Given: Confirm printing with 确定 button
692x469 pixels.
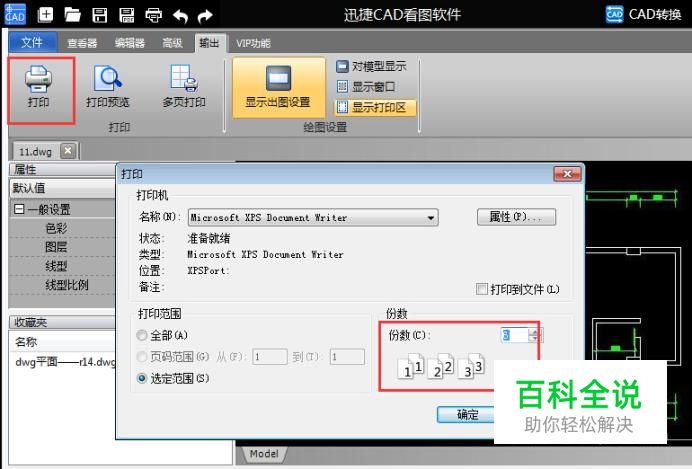Looking at the screenshot, I should coord(467,414).
